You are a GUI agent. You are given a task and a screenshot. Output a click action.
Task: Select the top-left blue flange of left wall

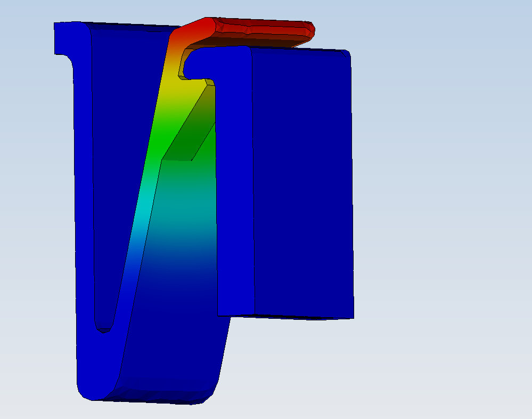[x=67, y=38]
